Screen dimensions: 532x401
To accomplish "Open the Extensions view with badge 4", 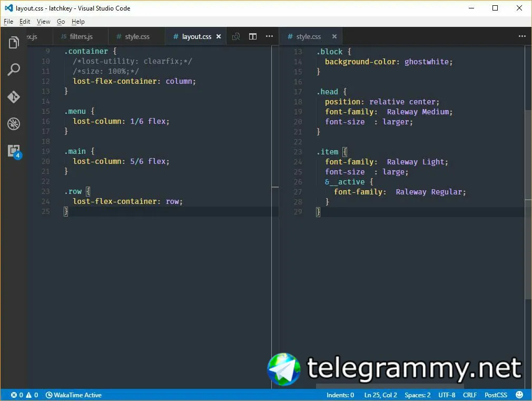I will [14, 151].
